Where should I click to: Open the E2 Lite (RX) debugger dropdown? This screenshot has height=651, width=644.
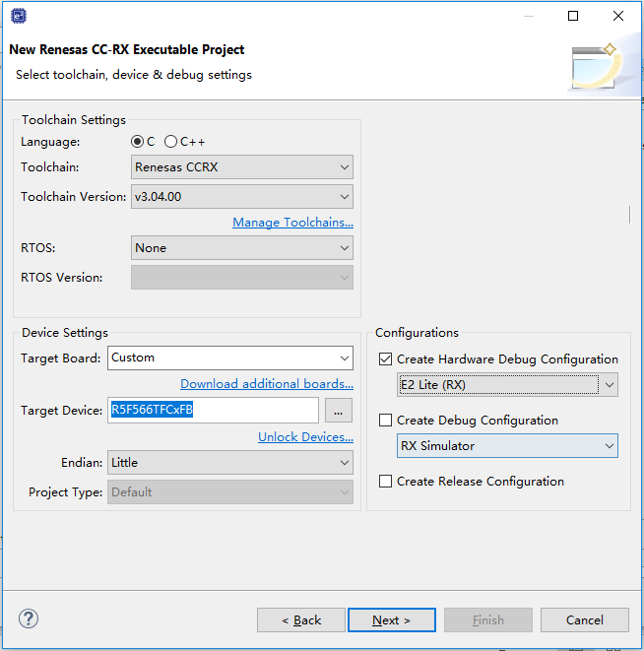click(x=507, y=385)
